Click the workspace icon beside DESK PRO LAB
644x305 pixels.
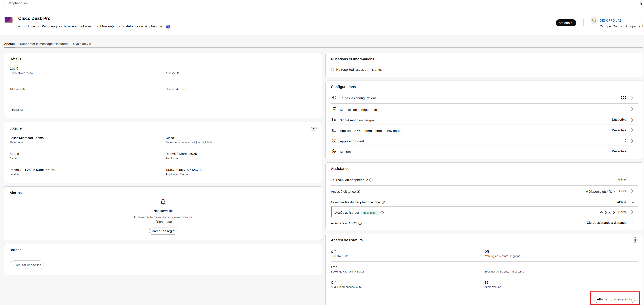[x=594, y=20]
